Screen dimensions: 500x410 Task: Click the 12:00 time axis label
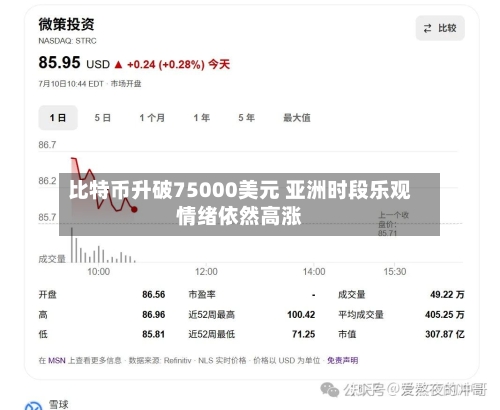tap(206, 272)
